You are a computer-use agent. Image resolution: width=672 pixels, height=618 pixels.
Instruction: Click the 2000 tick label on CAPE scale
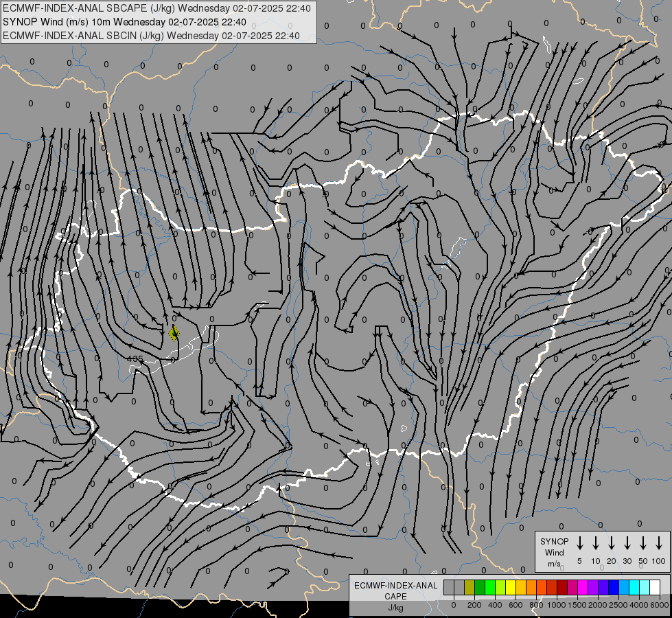click(x=598, y=605)
